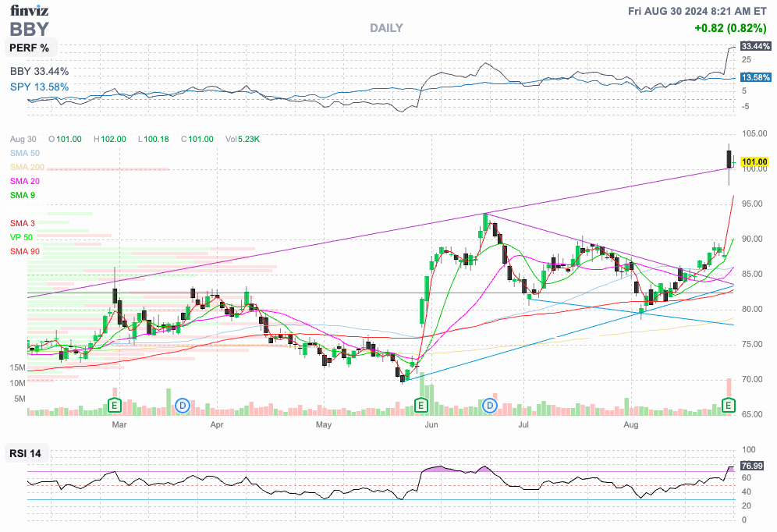
Task: Click the blue 13.58% value badge
Action: click(755, 77)
